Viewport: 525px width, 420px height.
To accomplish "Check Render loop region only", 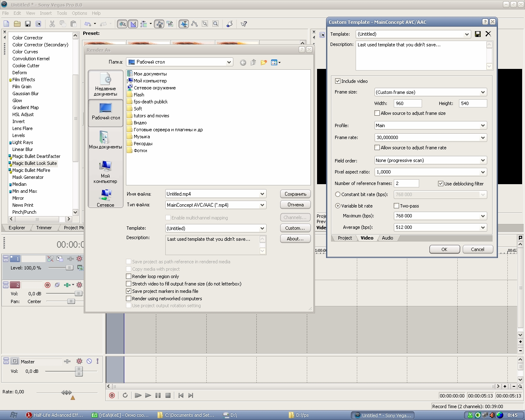I will [129, 276].
